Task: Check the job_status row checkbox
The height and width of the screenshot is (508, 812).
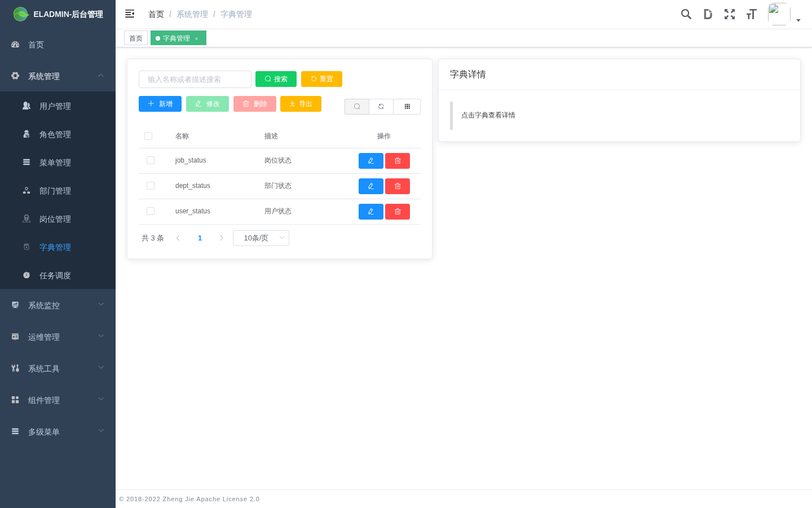Action: coord(151,160)
